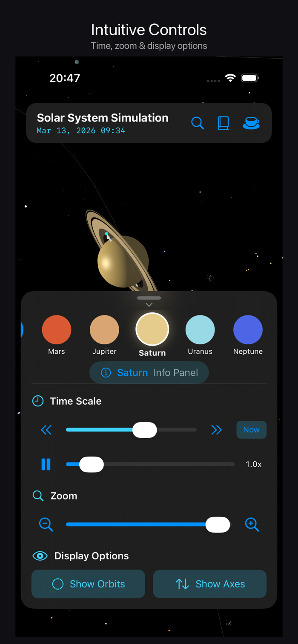Click the fast-forward double-chevron time icon
The height and width of the screenshot is (644, 298).
tap(217, 430)
